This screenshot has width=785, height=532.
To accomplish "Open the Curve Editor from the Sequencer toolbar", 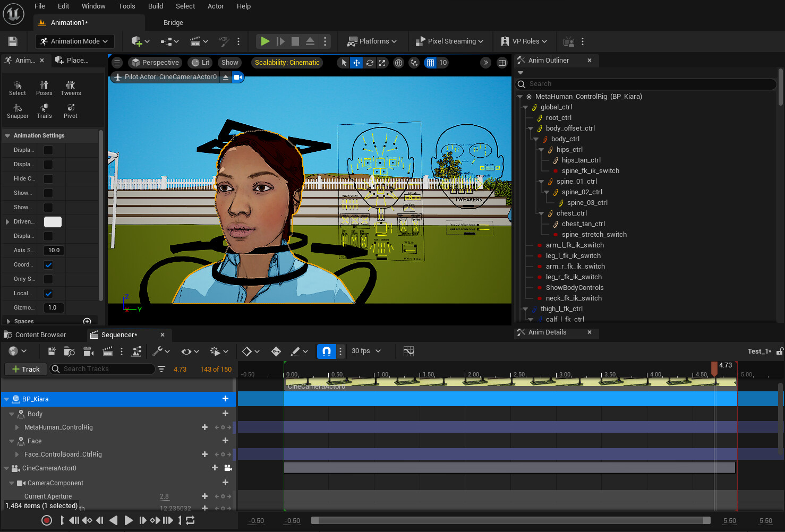I will click(408, 351).
